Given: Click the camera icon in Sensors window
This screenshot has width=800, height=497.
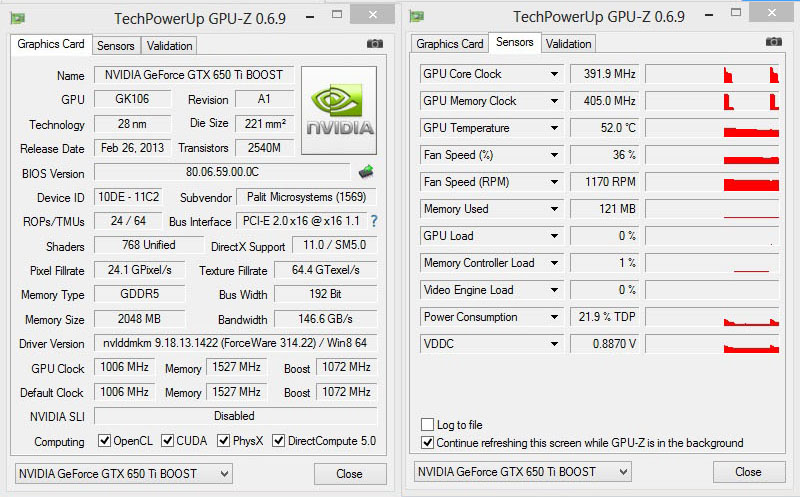Looking at the screenshot, I should tap(773, 42).
